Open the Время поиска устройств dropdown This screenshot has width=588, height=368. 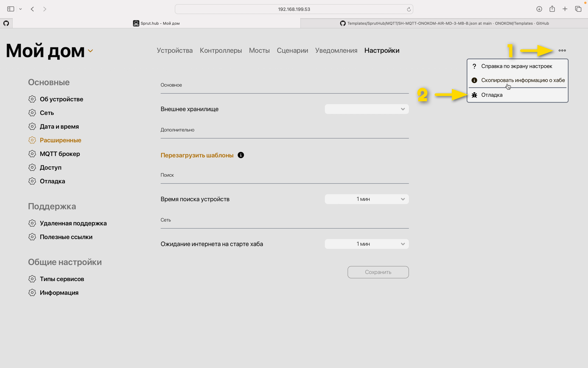367,199
